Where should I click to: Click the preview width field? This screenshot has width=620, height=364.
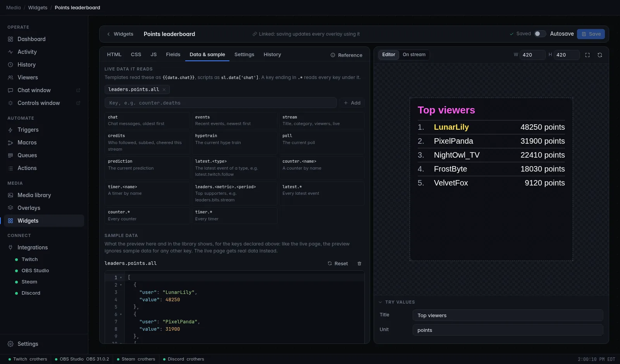click(x=532, y=55)
